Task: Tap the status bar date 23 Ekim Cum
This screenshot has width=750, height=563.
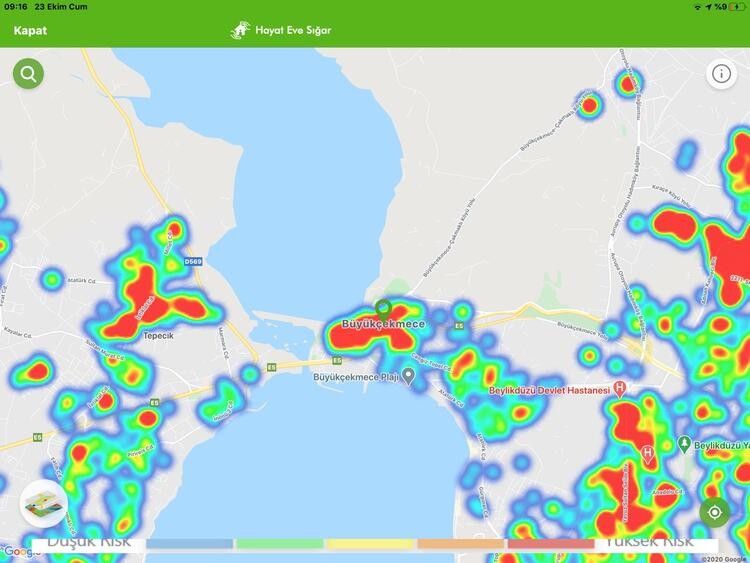Action: coord(61,7)
